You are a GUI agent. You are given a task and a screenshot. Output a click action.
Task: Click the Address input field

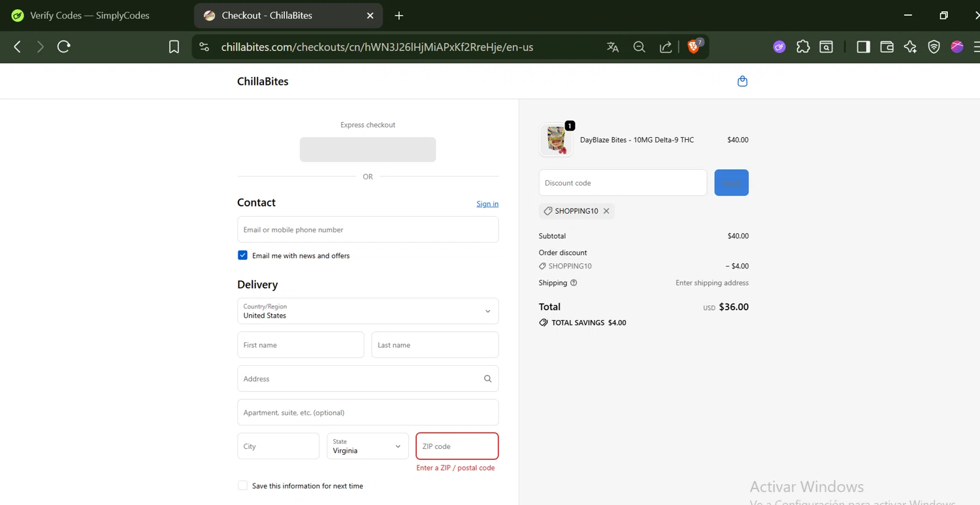368,379
